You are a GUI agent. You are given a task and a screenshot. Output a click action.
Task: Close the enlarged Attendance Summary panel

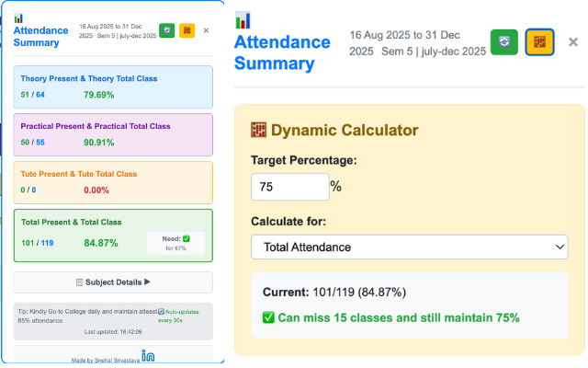[573, 42]
